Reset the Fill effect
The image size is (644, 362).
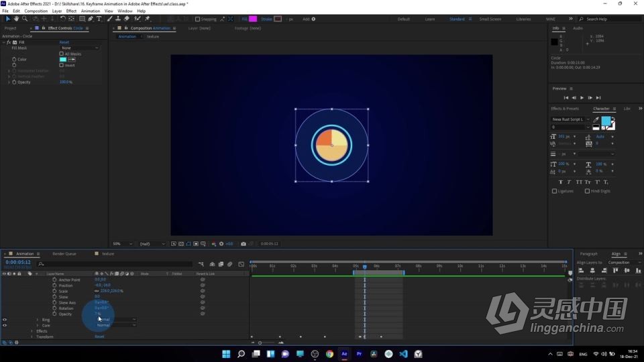click(x=64, y=42)
